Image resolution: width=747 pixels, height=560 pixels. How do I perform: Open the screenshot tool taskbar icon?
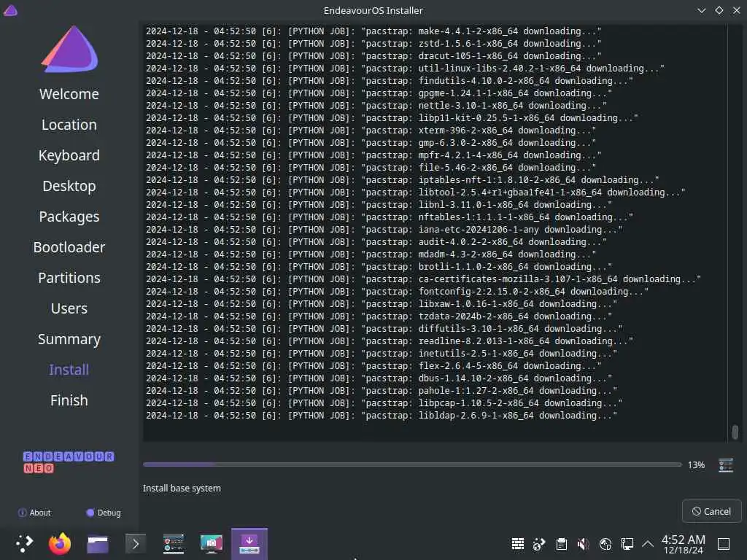tap(212, 544)
